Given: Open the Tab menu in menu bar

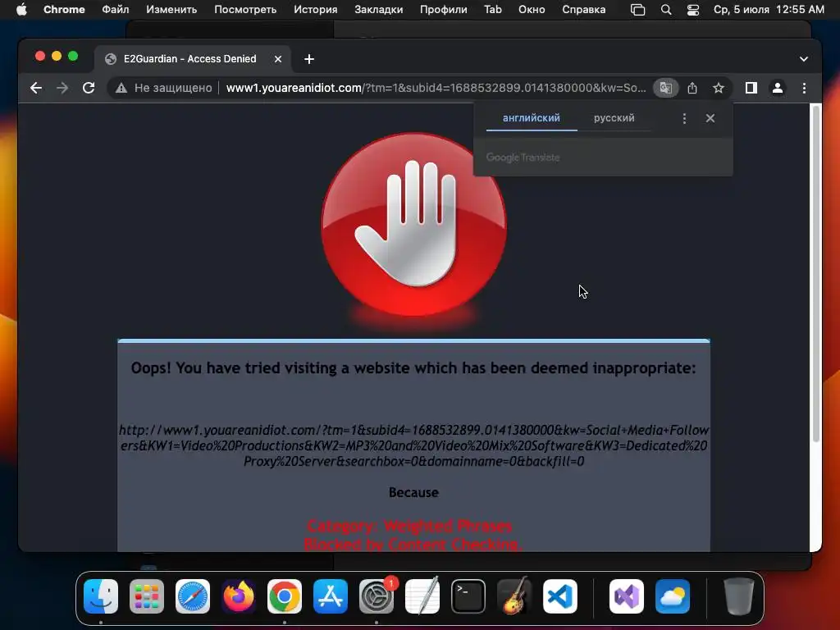Looking at the screenshot, I should click(x=493, y=10).
